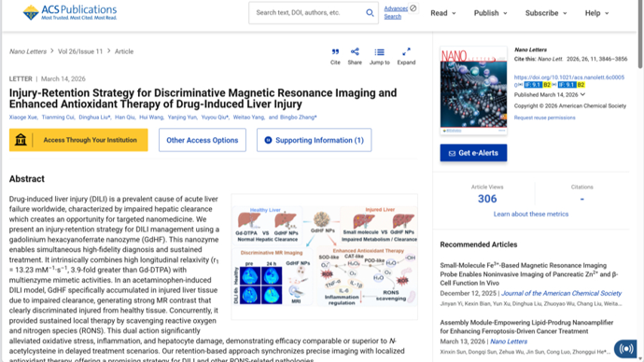Screen dimensions: 644x362
Task: Click the Article breadcrumb item
Action: (124, 51)
